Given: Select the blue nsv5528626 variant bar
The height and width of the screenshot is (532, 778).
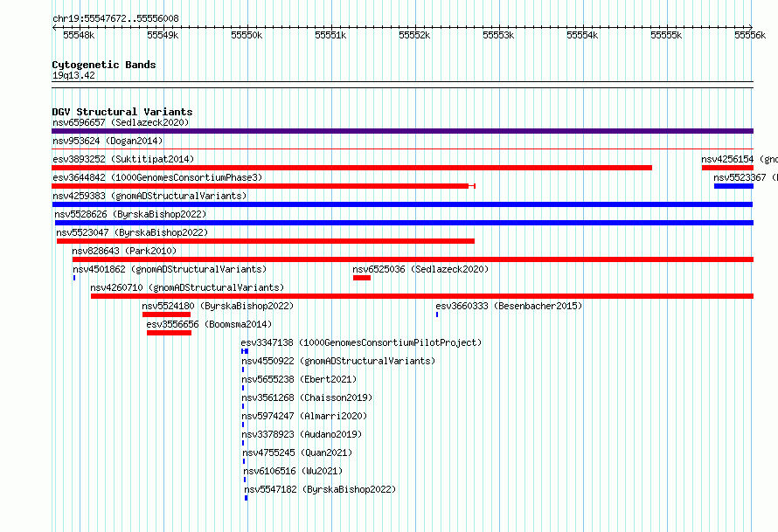Looking at the screenshot, I should [404, 223].
